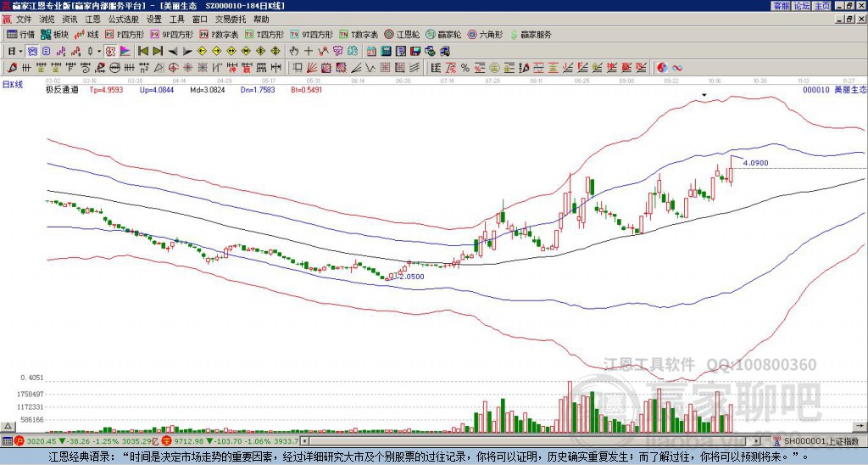Click the colored flag icon
The width and height of the screenshot is (868, 465).
125,51
